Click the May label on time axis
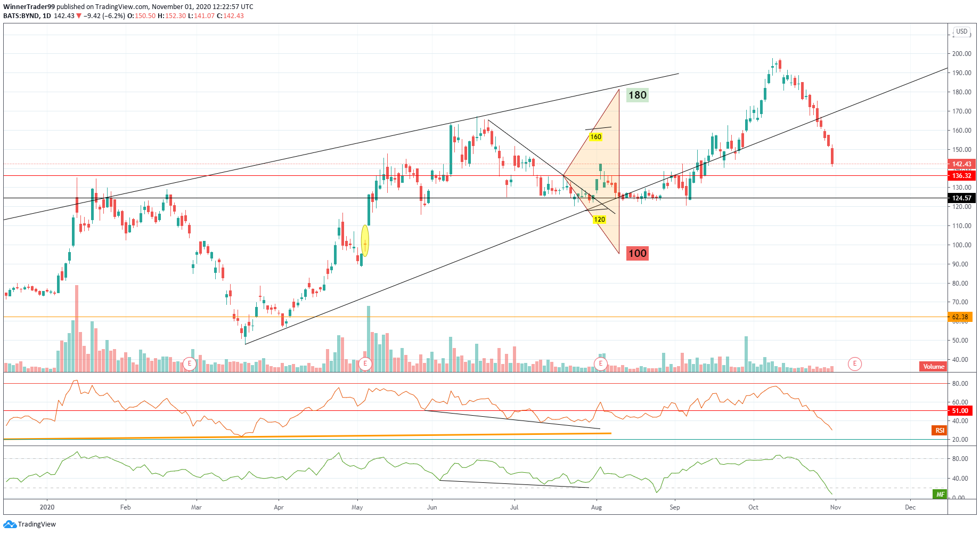Image resolution: width=980 pixels, height=534 pixels. point(357,507)
